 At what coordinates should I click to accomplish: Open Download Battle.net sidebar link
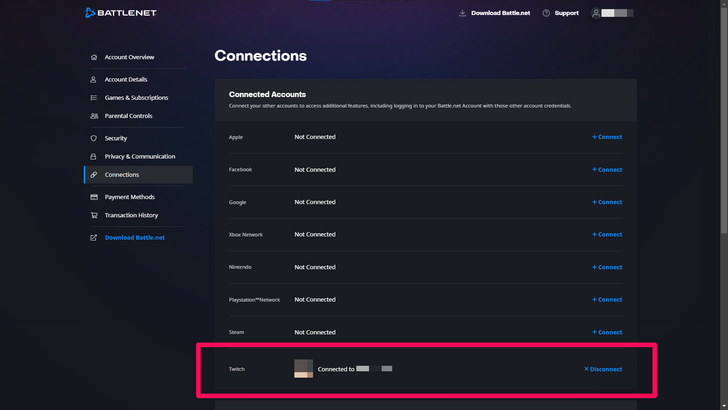(135, 237)
